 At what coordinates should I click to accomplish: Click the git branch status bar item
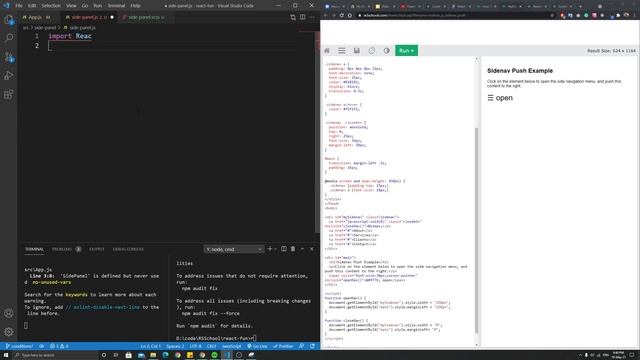pyautogui.click(x=20, y=346)
